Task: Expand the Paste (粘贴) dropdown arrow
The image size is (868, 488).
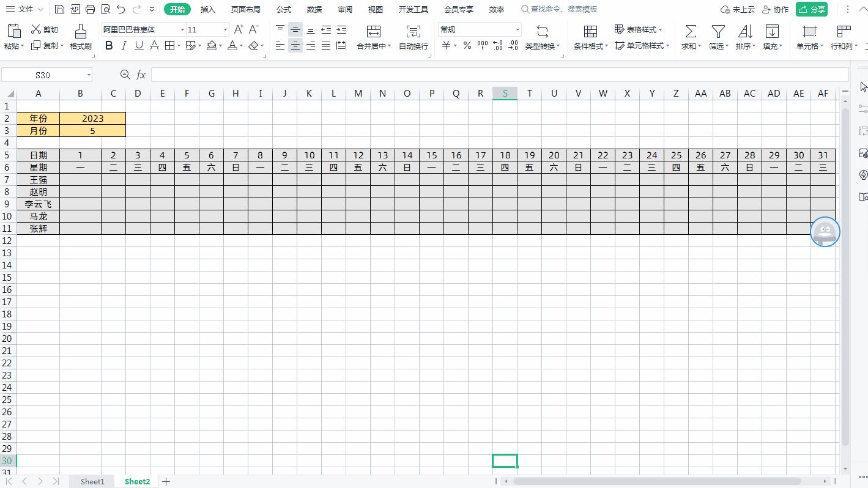Action: [x=23, y=46]
